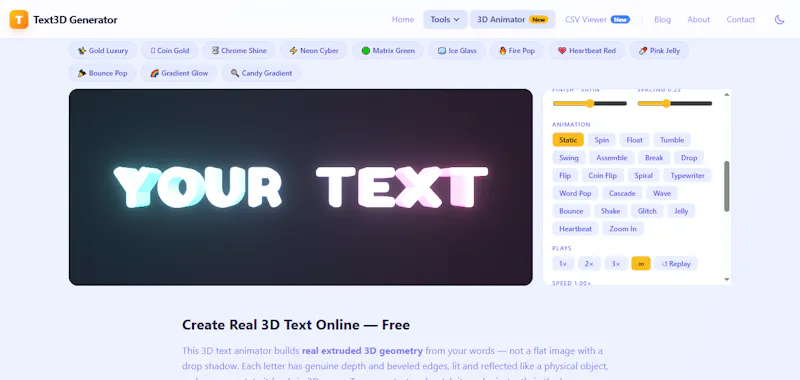Screen dimensions: 800x380
Task: Choose the Glitch animation
Action: point(647,211)
